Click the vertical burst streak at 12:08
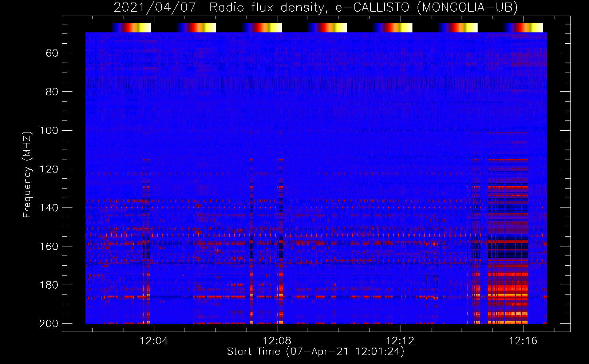Screen dimensions: 589x364 [280, 241]
